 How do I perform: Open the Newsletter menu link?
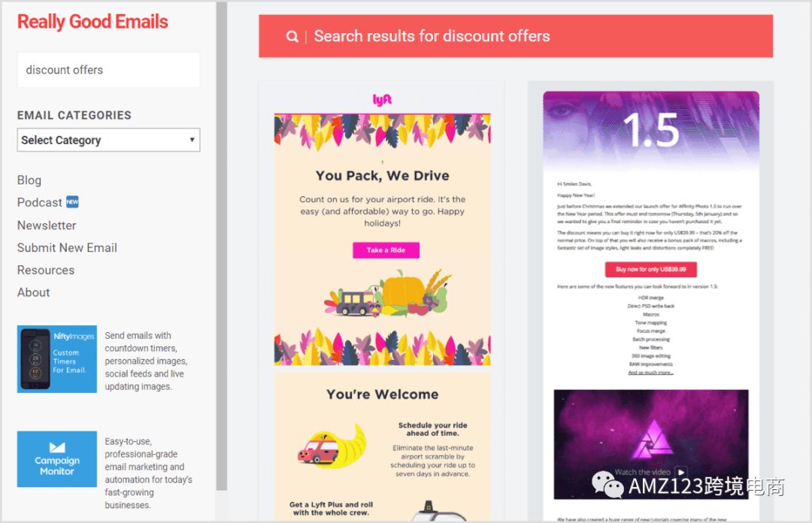[x=47, y=225]
